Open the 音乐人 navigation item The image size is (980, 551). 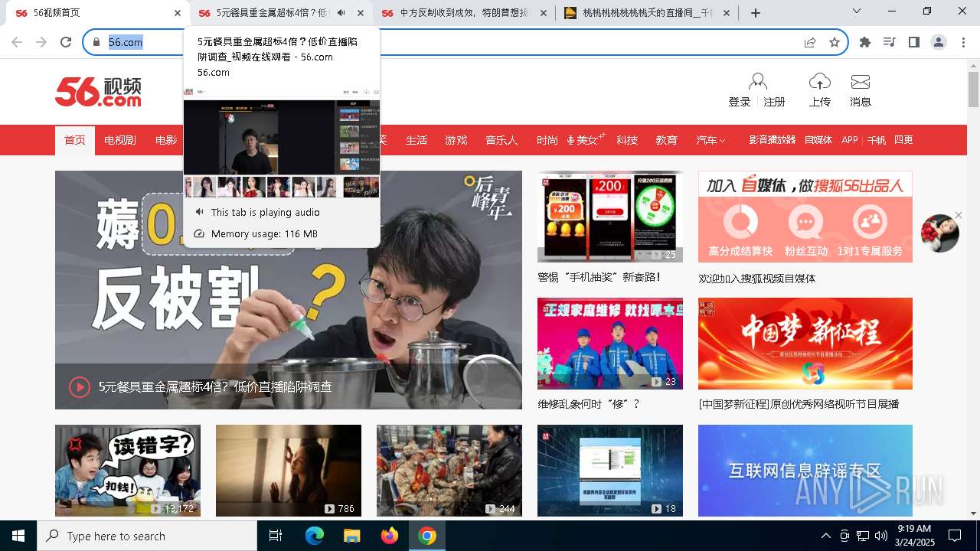501,140
